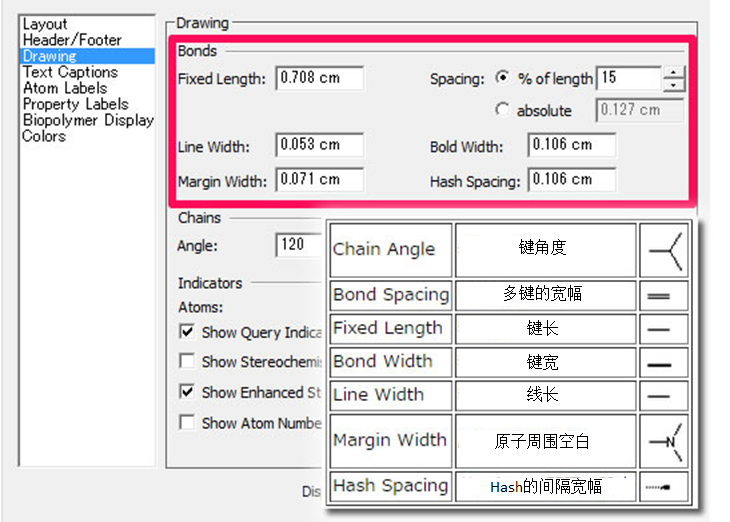Enable the Show Stereochemistry checkbox
The width and height of the screenshot is (730, 522).
coord(187,361)
